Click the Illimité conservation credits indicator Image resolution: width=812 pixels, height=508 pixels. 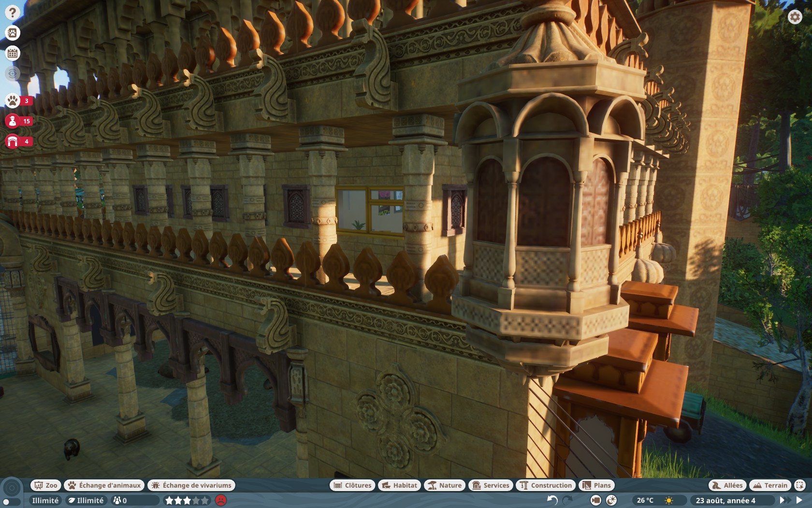point(86,500)
